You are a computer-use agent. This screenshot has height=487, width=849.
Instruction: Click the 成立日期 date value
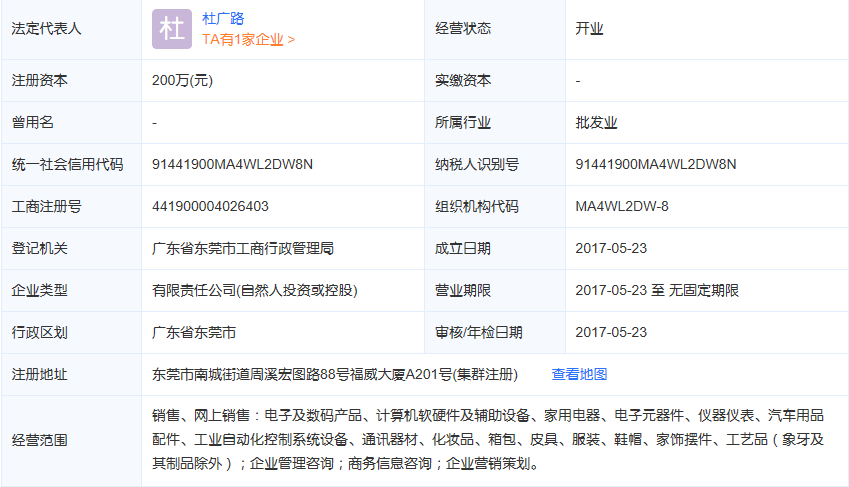[611, 248]
